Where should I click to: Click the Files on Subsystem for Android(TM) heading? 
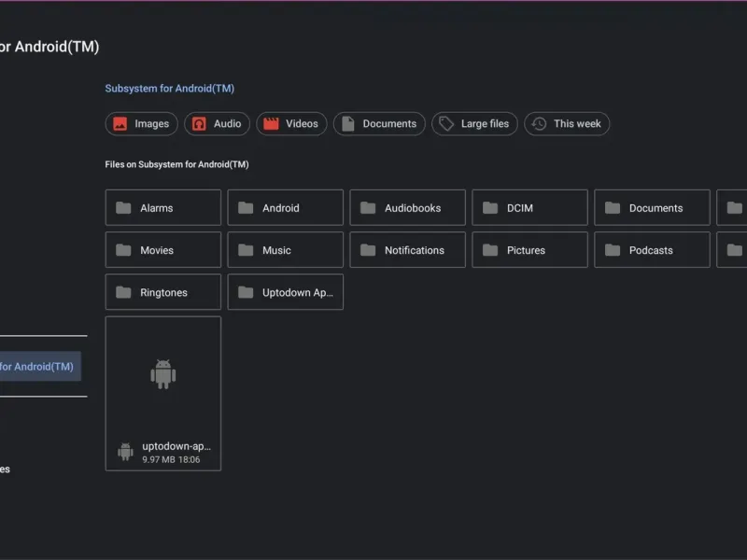(176, 164)
